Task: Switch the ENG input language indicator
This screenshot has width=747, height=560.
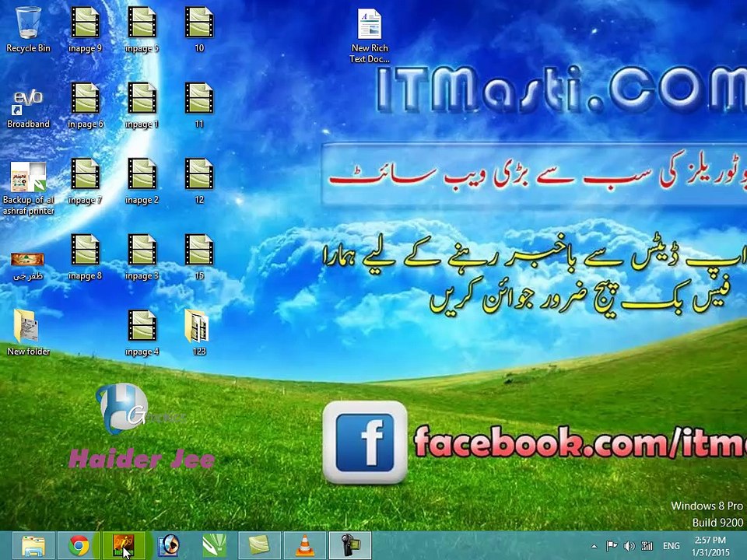Action: (672, 546)
